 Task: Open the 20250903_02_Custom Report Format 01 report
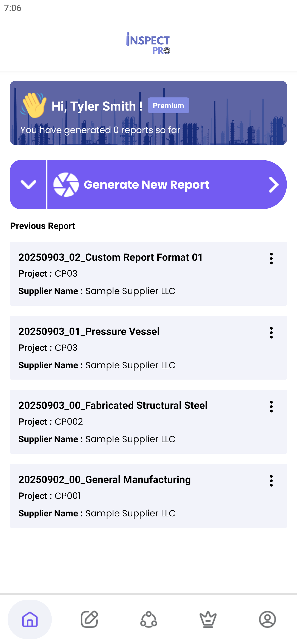pos(111,258)
